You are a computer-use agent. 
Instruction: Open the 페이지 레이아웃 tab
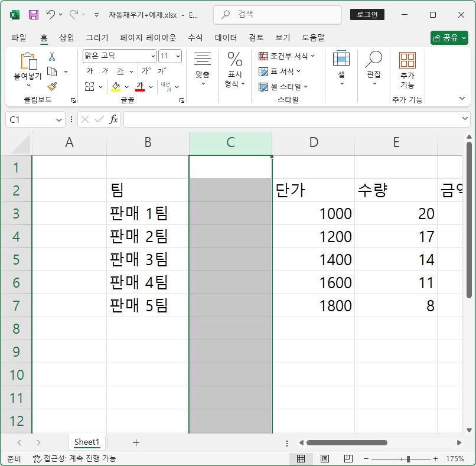click(148, 38)
